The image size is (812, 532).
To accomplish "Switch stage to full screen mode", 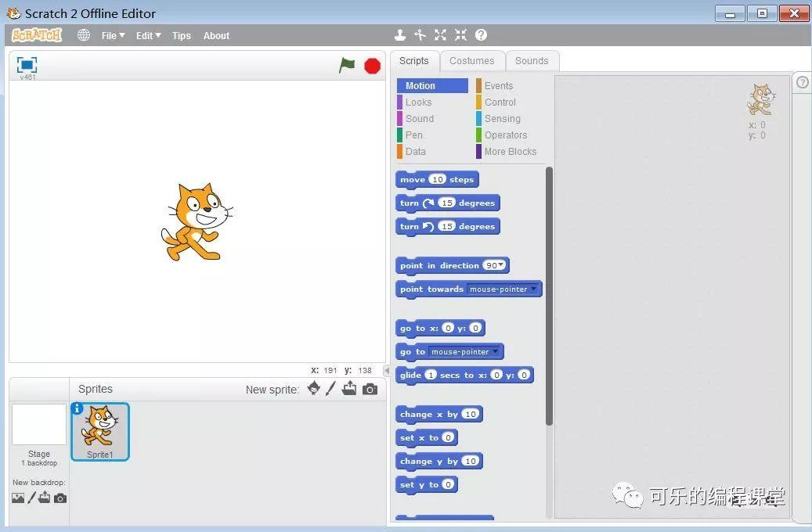I will 27,65.
